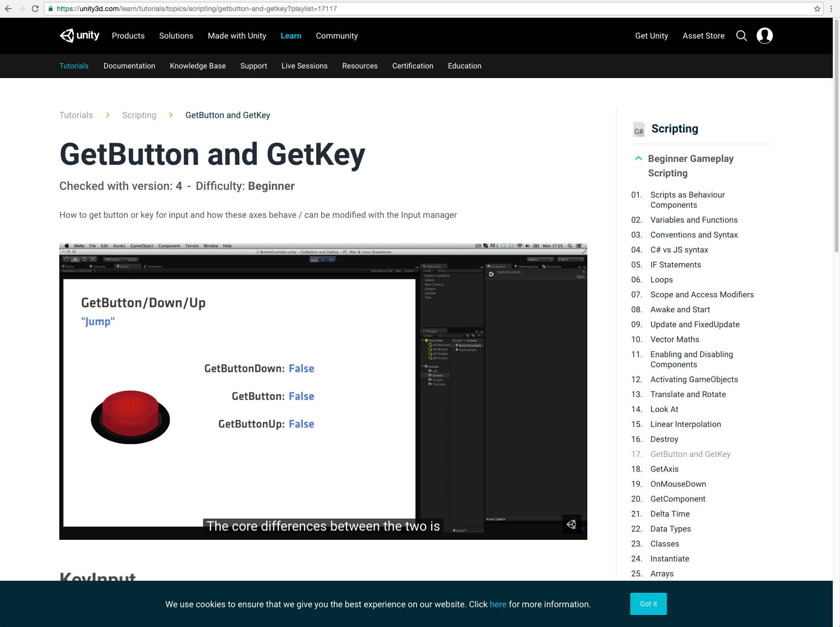
Task: Open lesson GetComponent
Action: tap(677, 499)
